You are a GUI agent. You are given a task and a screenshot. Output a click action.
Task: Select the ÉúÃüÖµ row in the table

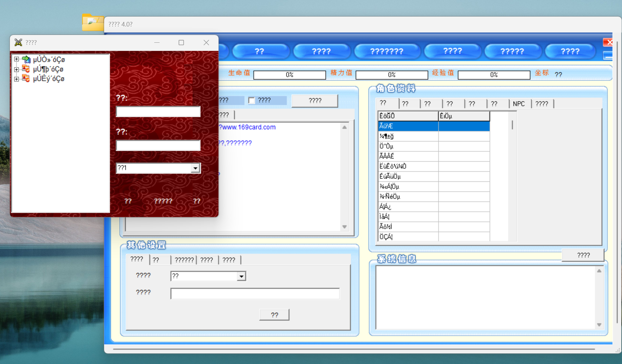(x=434, y=176)
